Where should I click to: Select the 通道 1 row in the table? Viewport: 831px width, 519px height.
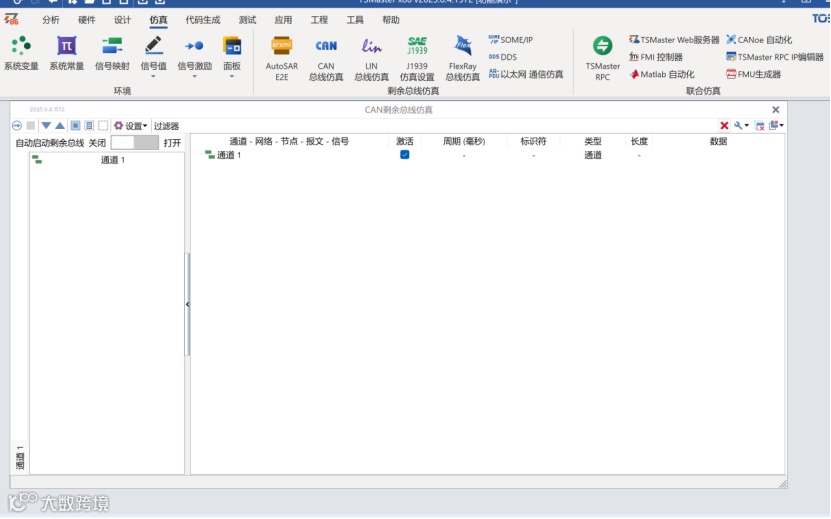coord(488,155)
